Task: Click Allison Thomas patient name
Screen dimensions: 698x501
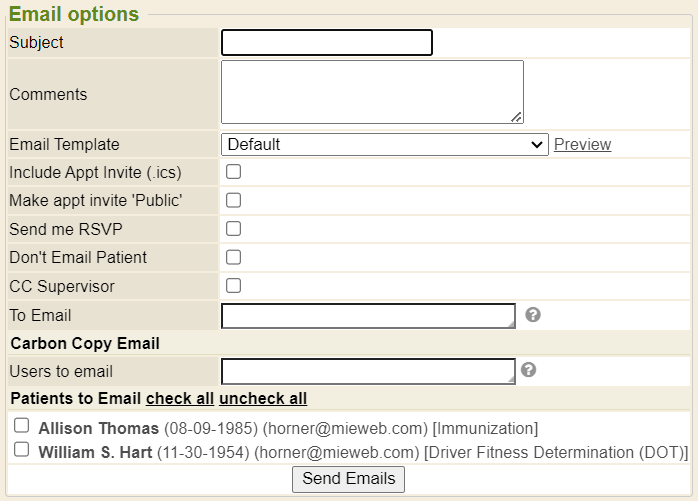Action: 99,428
